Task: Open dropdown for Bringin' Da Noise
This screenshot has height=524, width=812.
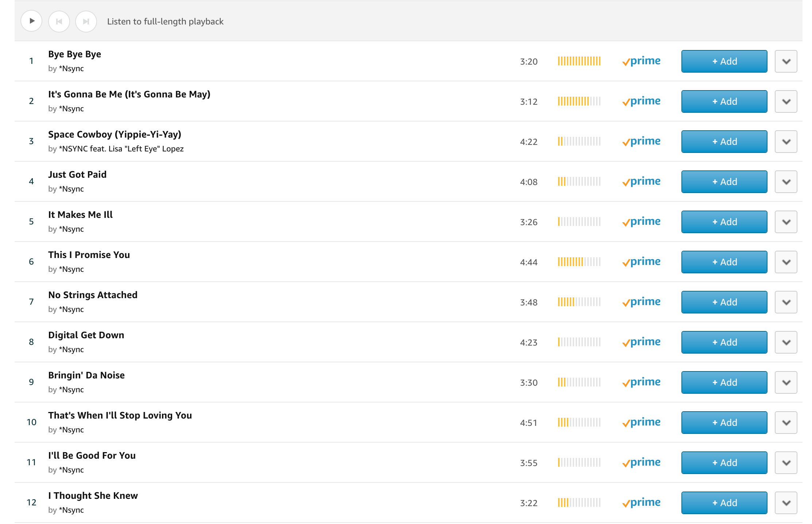Action: (x=786, y=382)
